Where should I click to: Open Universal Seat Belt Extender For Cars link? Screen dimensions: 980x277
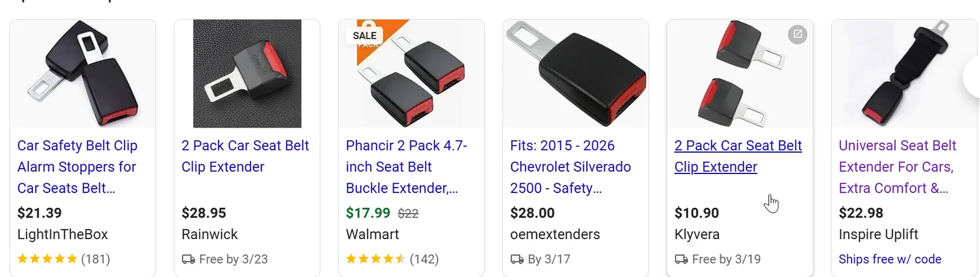(x=897, y=167)
